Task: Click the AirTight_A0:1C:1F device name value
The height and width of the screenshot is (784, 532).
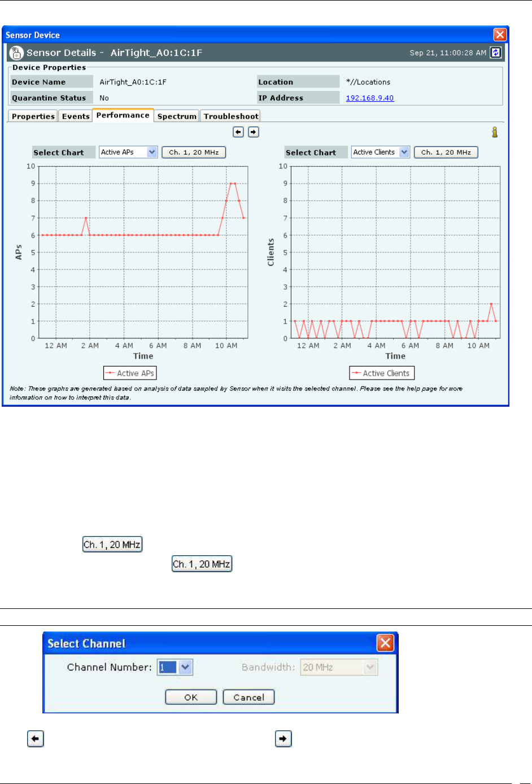Action: (x=133, y=82)
